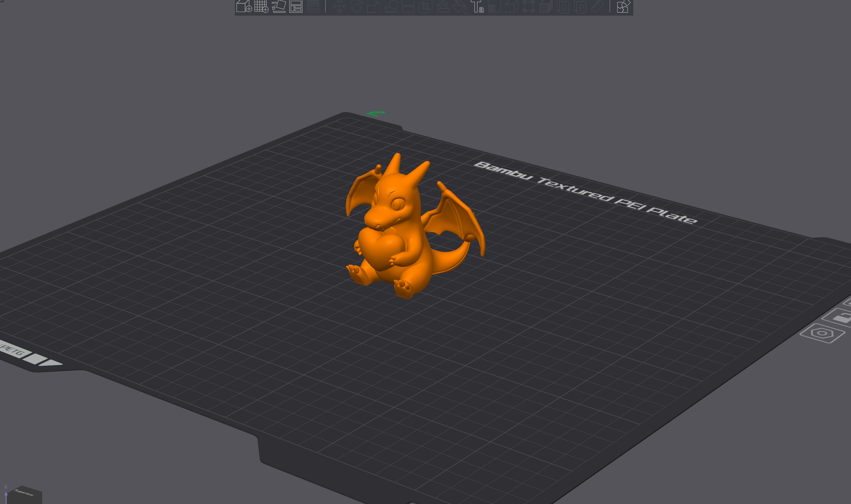Image resolution: width=851 pixels, height=504 pixels.
Task: Click the document icon marked P
Action: click(x=581, y=6)
